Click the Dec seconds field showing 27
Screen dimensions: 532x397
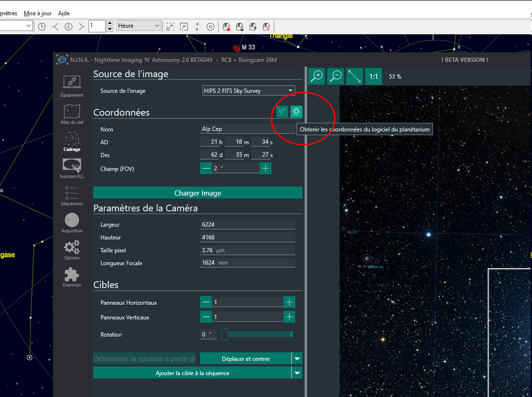point(261,155)
